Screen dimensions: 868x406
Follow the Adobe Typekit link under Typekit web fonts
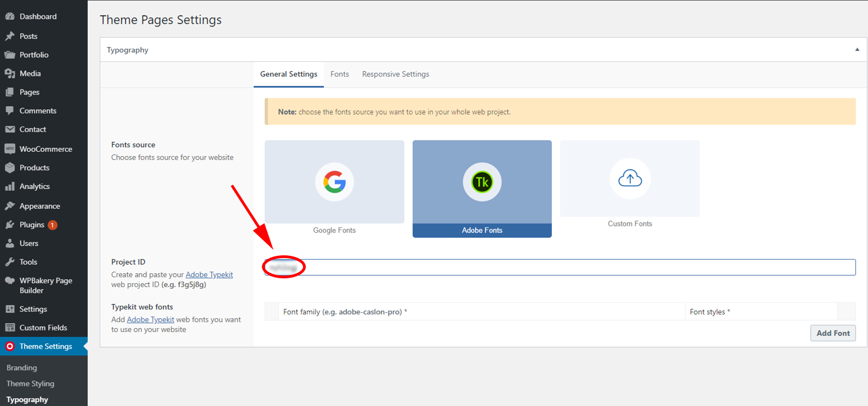click(151, 319)
